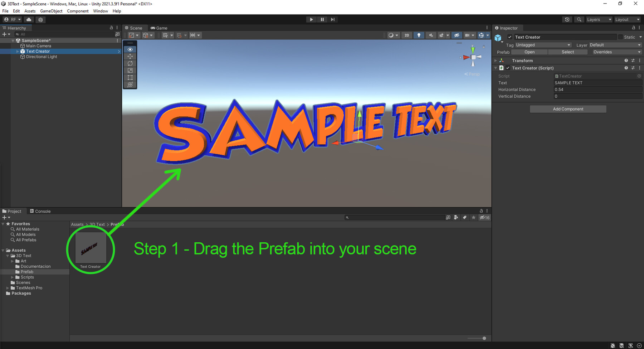Toggle hidden packages visibility showing 16
The image size is (644, 349).
[484, 217]
